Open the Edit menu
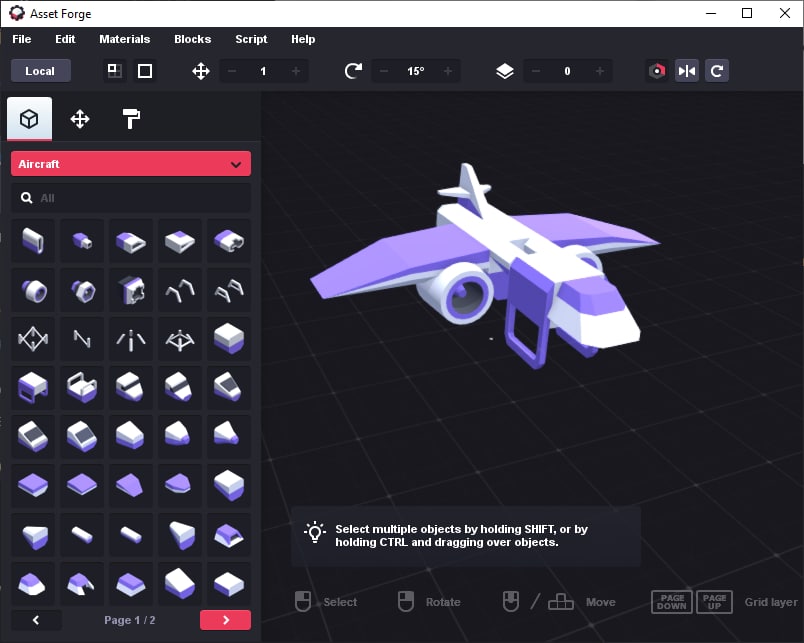The height and width of the screenshot is (643, 804). click(65, 39)
